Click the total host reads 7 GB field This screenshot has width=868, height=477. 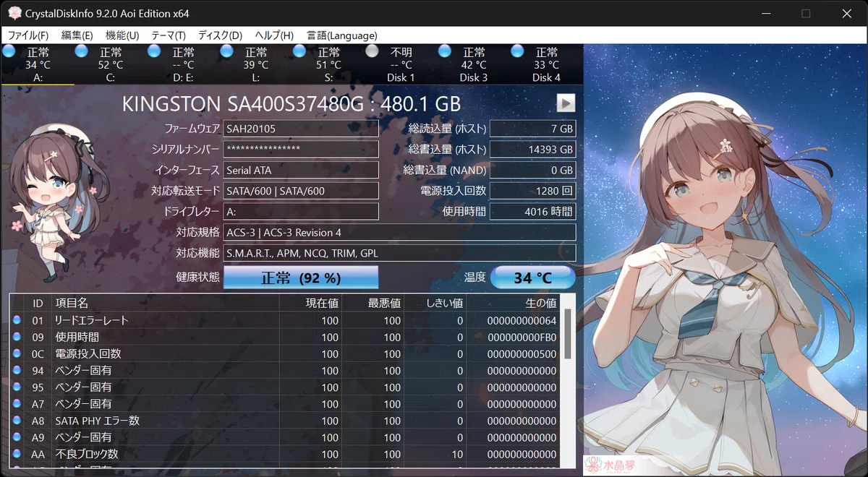(533, 129)
